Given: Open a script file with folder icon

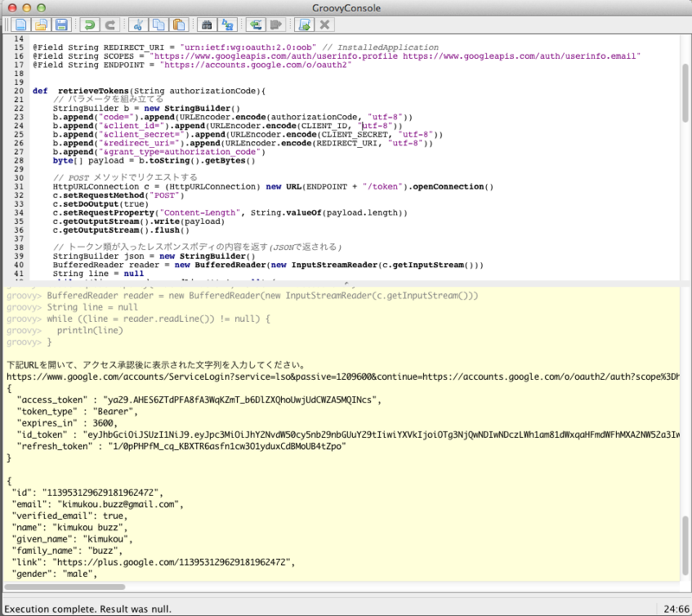Looking at the screenshot, I should [x=41, y=25].
